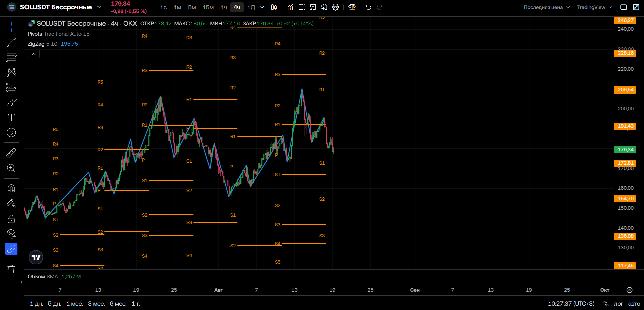Image resolution: width=644 pixels, height=310 pixels.
Task: Set range to 3 мес.
Action: [x=96, y=304]
